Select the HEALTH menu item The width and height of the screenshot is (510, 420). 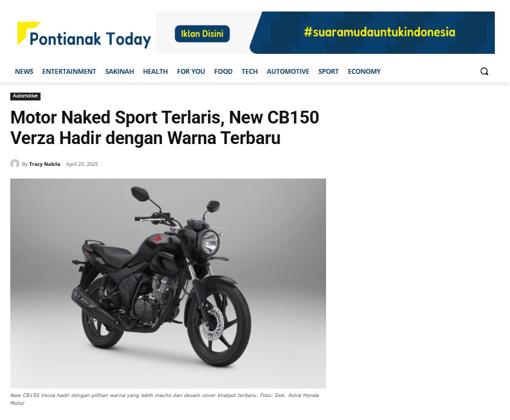pos(155,71)
